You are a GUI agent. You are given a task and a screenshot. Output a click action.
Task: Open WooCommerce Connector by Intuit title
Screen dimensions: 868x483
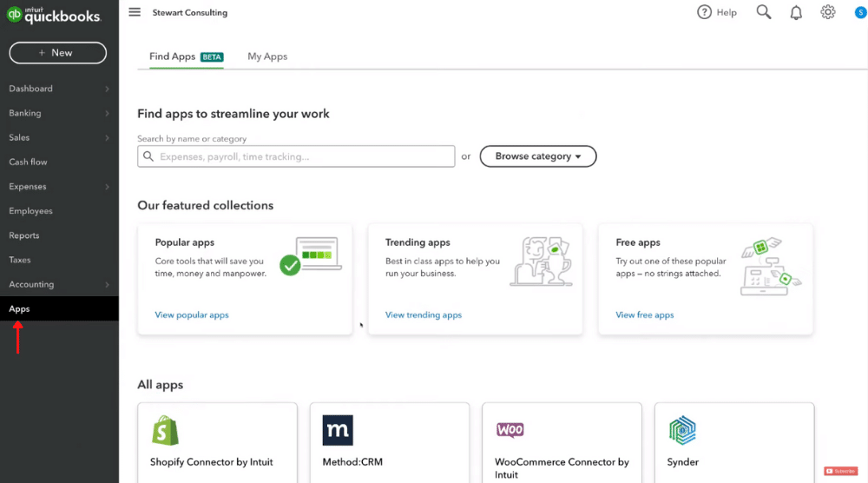[x=562, y=468]
